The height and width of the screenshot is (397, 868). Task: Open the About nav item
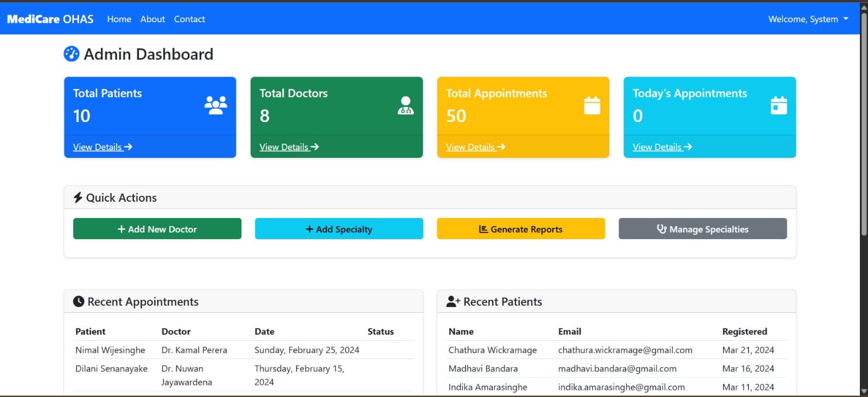[x=152, y=19]
